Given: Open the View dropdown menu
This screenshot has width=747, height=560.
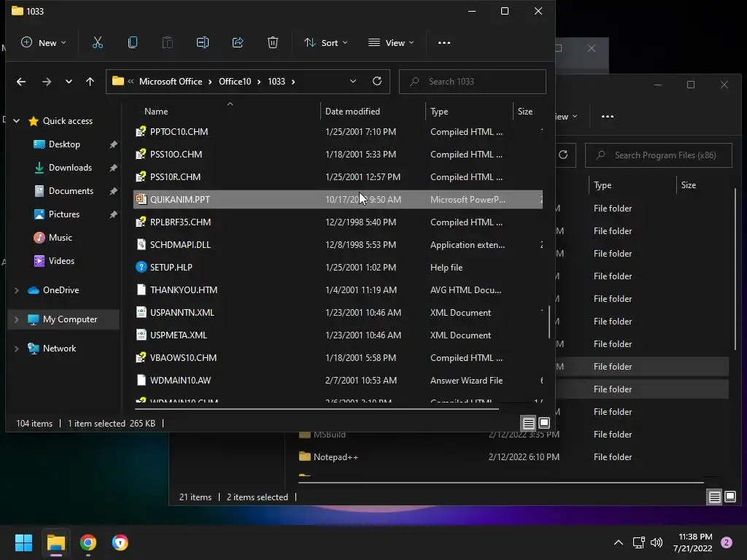Looking at the screenshot, I should coord(391,43).
